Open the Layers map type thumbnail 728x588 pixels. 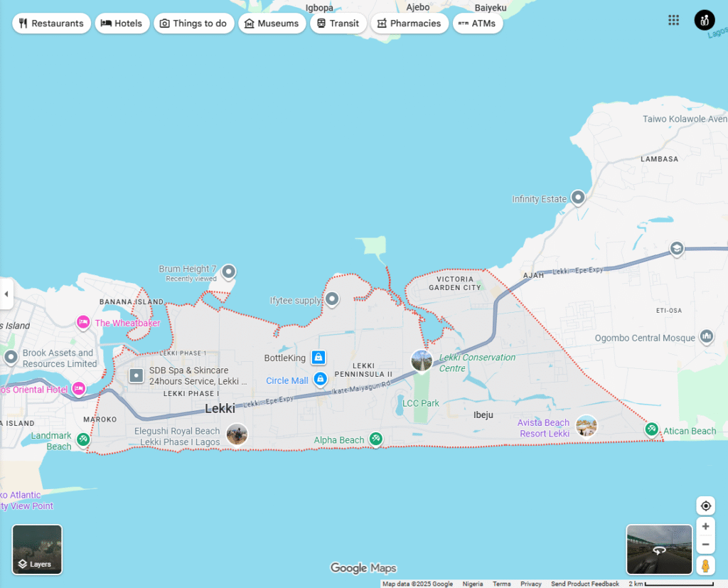[37, 550]
